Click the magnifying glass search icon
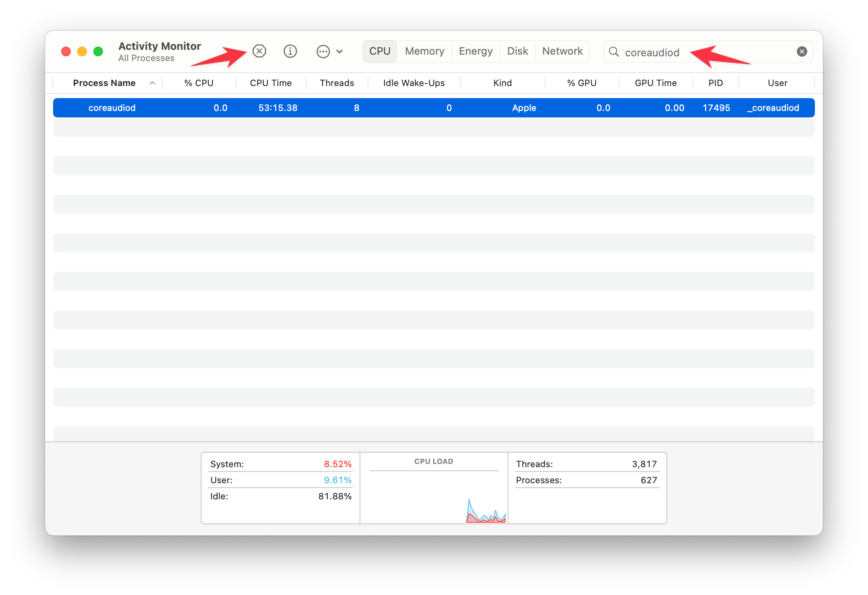The width and height of the screenshot is (868, 595). (x=613, y=52)
